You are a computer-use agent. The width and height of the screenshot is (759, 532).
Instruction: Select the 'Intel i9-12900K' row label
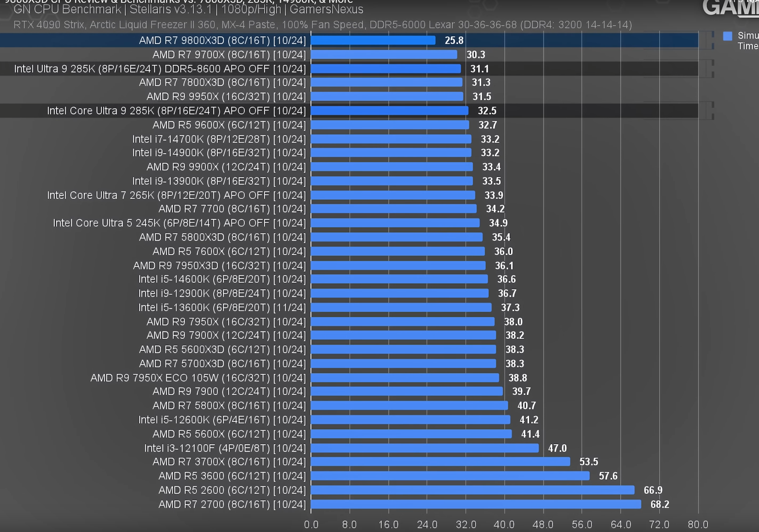pos(222,293)
